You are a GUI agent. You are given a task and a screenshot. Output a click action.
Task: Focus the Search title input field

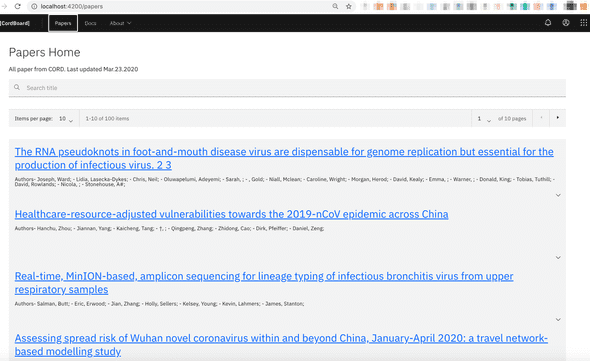tap(287, 88)
